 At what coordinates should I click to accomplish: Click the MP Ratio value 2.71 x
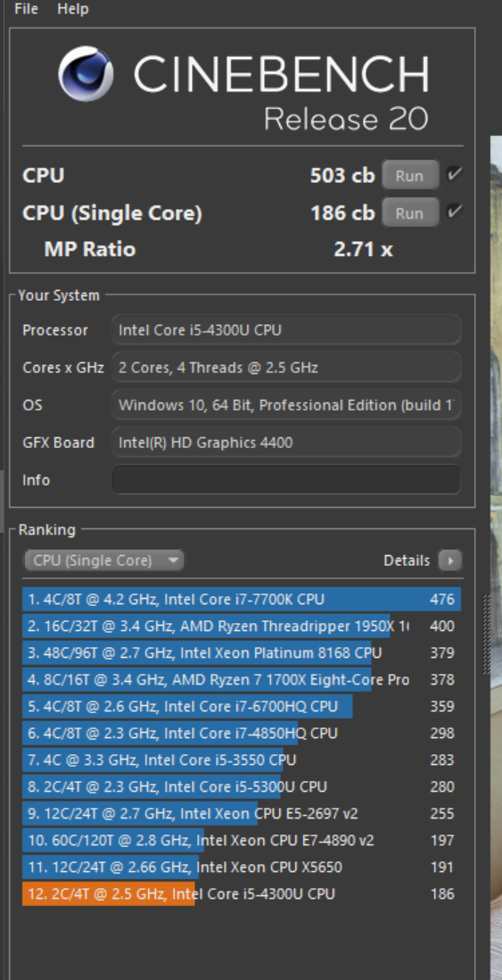pos(364,249)
